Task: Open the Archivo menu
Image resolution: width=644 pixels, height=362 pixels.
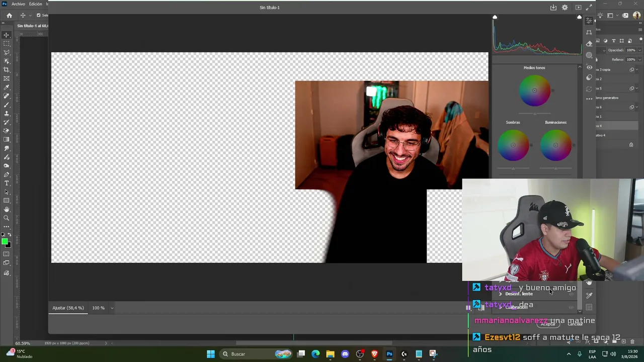Action: click(x=18, y=4)
